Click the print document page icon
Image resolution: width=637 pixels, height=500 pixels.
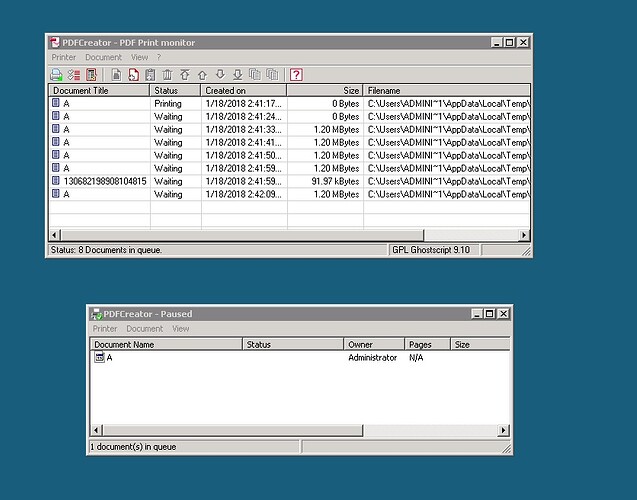tap(117, 75)
